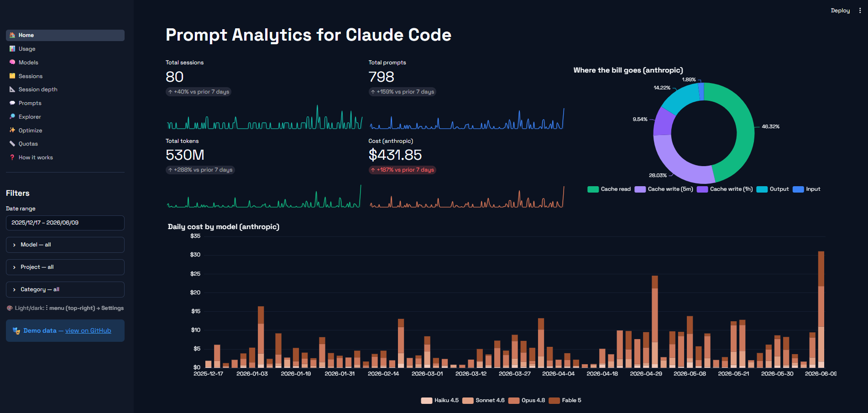Click the 798 total prompts value
Viewport: 868px width, 413px height.
click(382, 77)
